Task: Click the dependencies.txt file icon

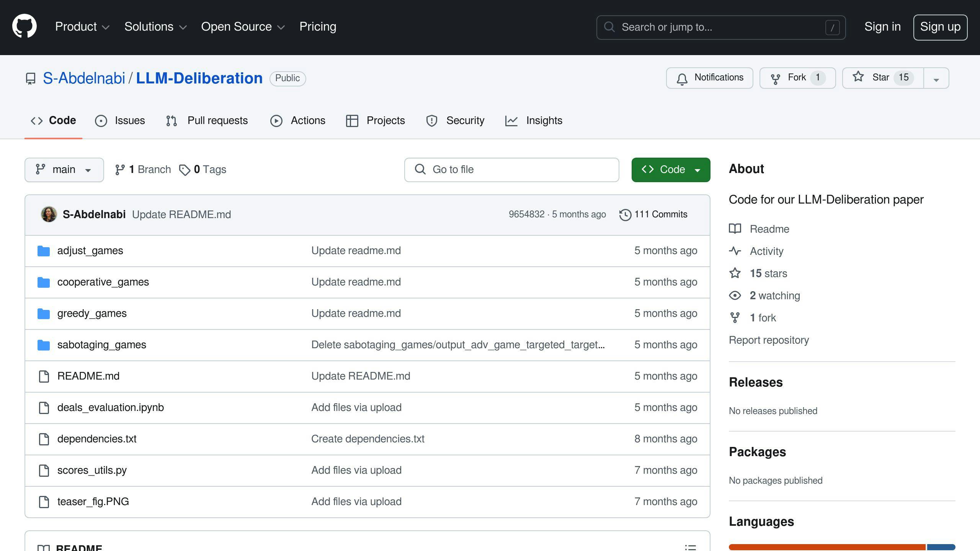Action: click(44, 439)
